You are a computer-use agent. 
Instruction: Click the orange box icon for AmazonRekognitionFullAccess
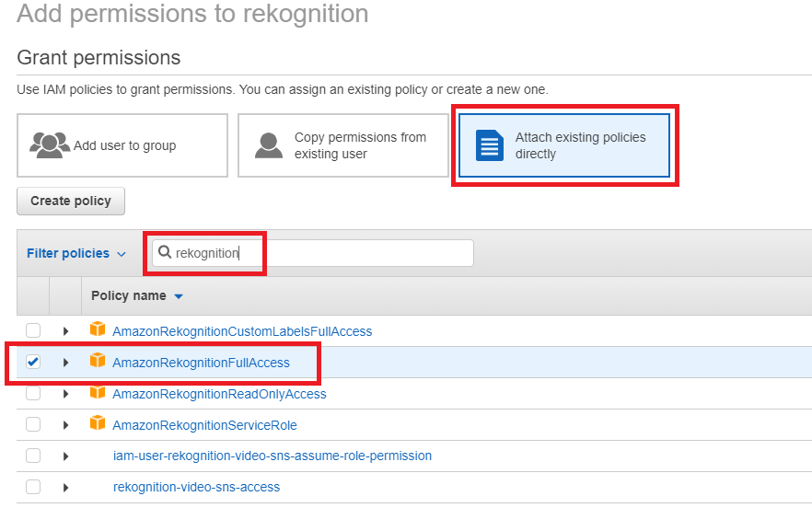click(97, 362)
